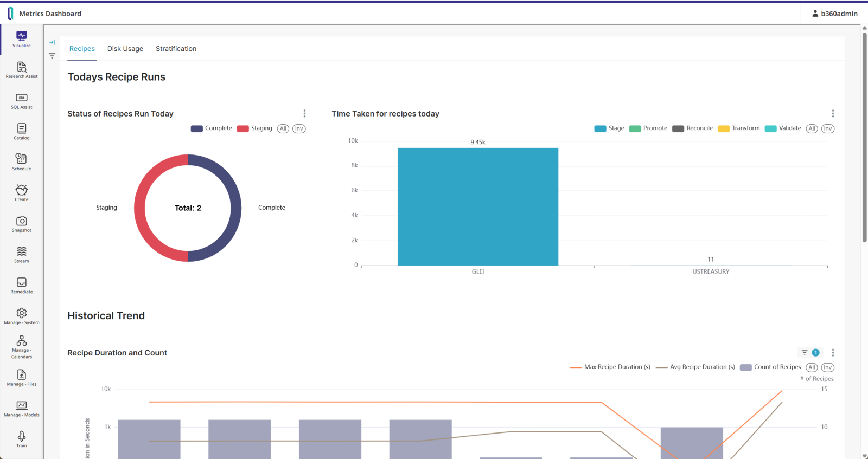This screenshot has height=459, width=868.
Task: Toggle Count of Recipes legend item
Action: click(771, 367)
